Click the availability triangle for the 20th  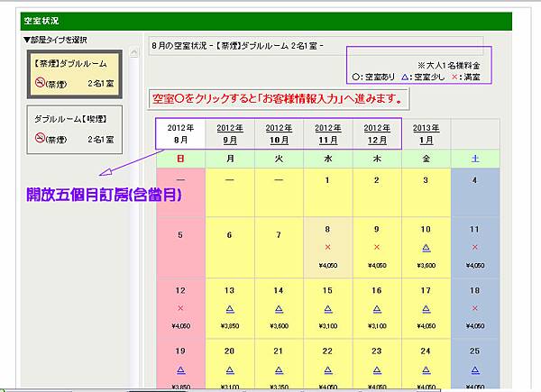230,370
